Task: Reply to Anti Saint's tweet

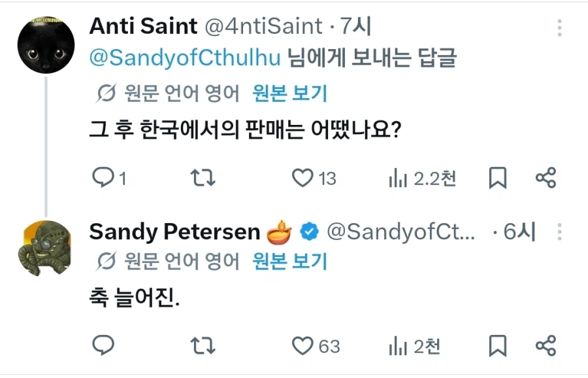Action: click(103, 178)
